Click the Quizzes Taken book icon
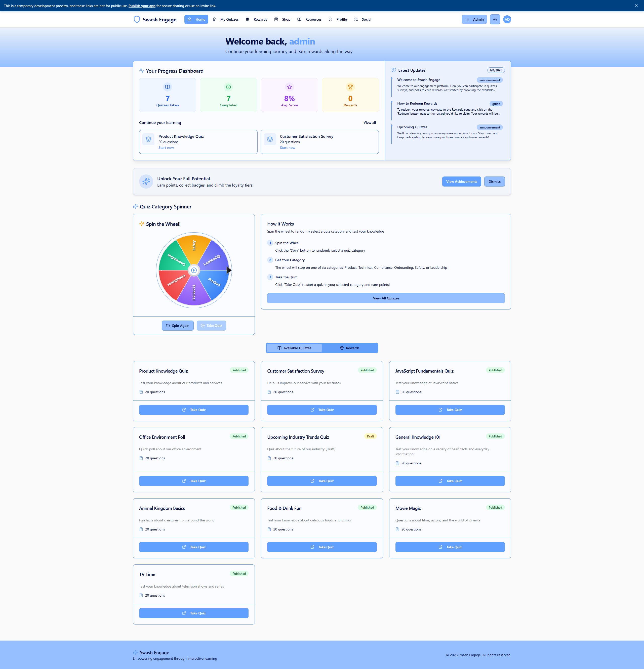644x669 pixels. (x=167, y=87)
